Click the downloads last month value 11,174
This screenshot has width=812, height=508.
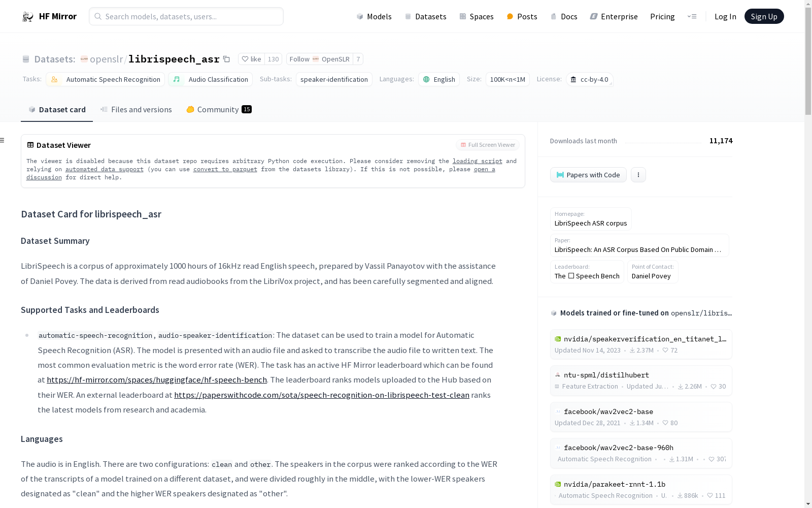click(721, 141)
